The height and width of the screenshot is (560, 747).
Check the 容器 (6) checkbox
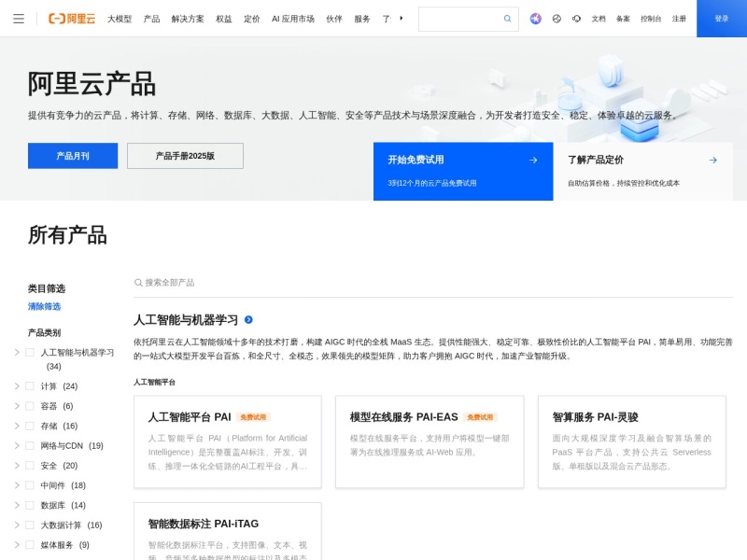[x=30, y=406]
